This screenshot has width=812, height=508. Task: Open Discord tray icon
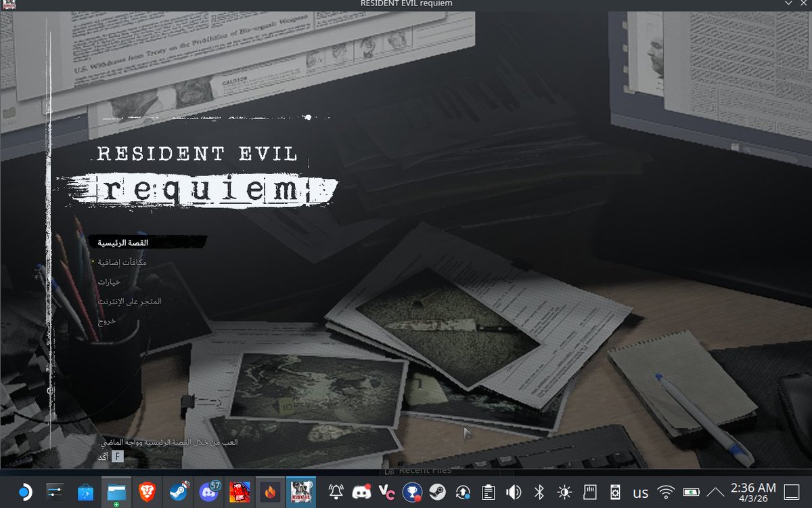tap(361, 492)
